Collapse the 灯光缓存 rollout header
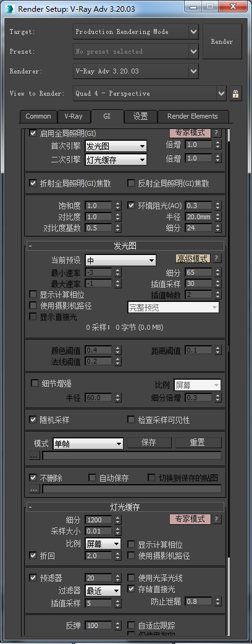252x644 pixels. [x=125, y=507]
